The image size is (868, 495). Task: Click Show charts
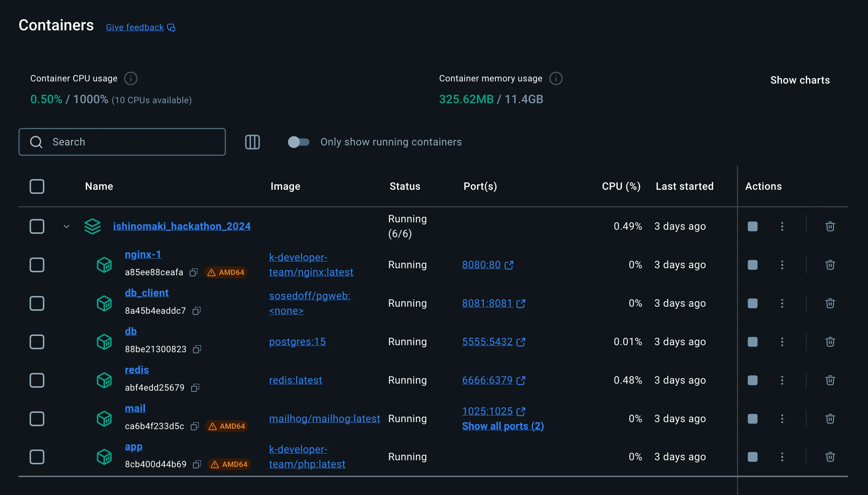click(800, 80)
